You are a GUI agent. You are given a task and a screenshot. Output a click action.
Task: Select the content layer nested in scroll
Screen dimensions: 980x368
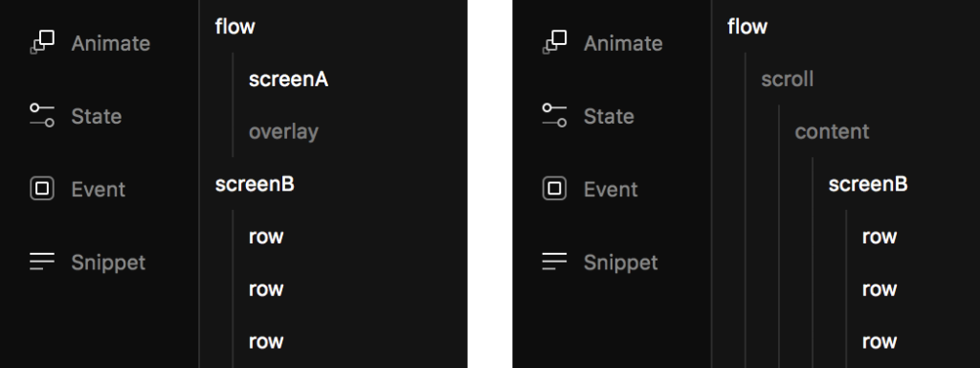[832, 132]
